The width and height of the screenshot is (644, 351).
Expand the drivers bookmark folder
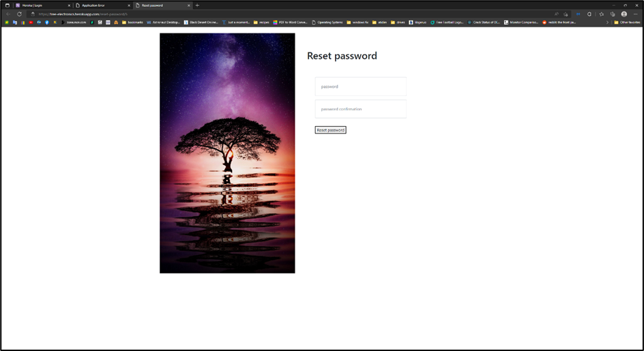coord(398,22)
